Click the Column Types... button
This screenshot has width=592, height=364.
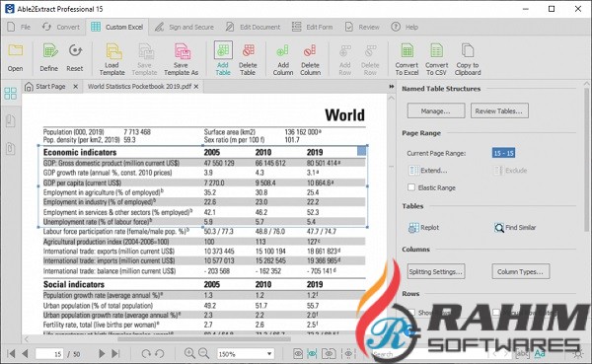(520, 271)
